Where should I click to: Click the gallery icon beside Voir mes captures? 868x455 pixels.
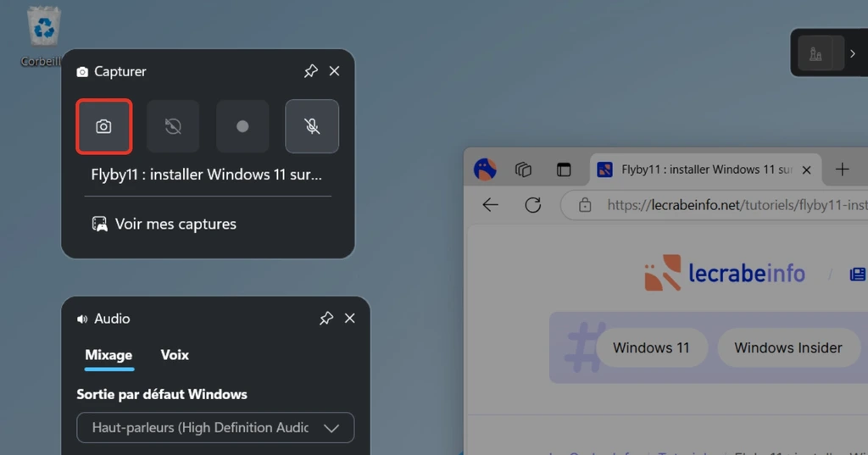click(x=100, y=224)
